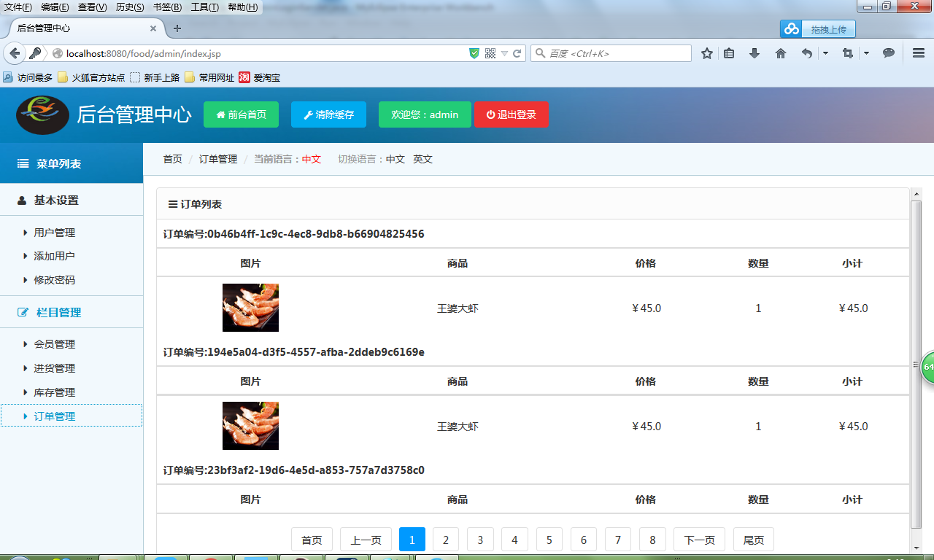Go to pagination page 2
The width and height of the screenshot is (934, 560).
coord(446,540)
